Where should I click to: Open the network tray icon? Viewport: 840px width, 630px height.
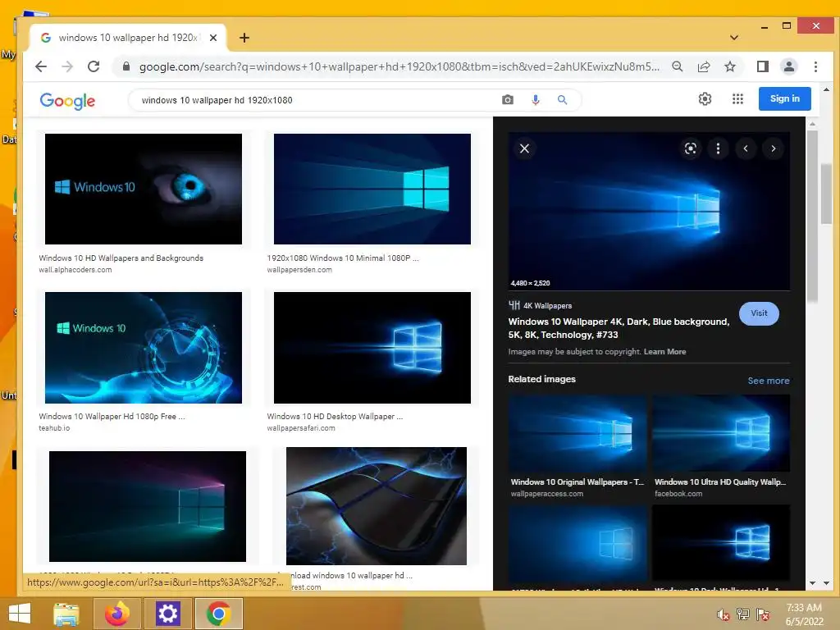742,614
